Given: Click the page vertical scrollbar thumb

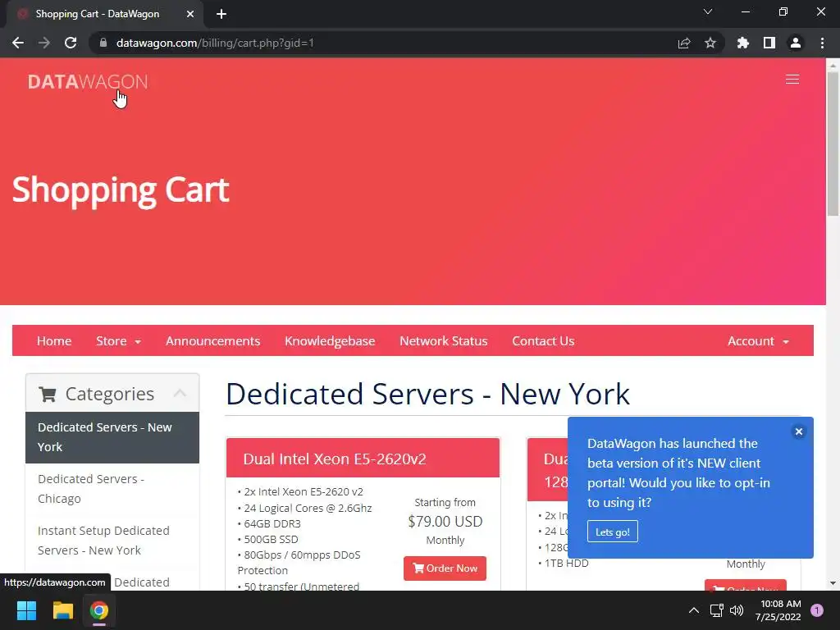Looking at the screenshot, I should tap(833, 144).
